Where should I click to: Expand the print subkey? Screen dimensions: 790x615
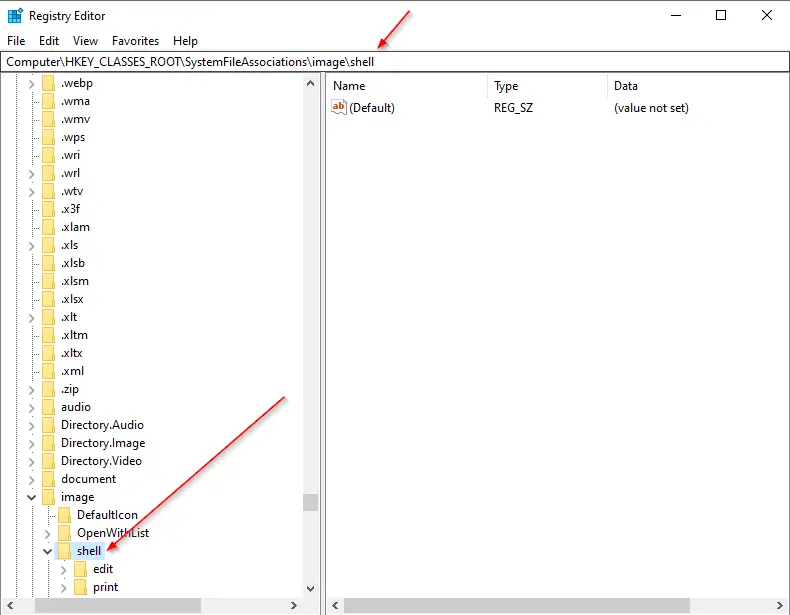[x=63, y=588]
